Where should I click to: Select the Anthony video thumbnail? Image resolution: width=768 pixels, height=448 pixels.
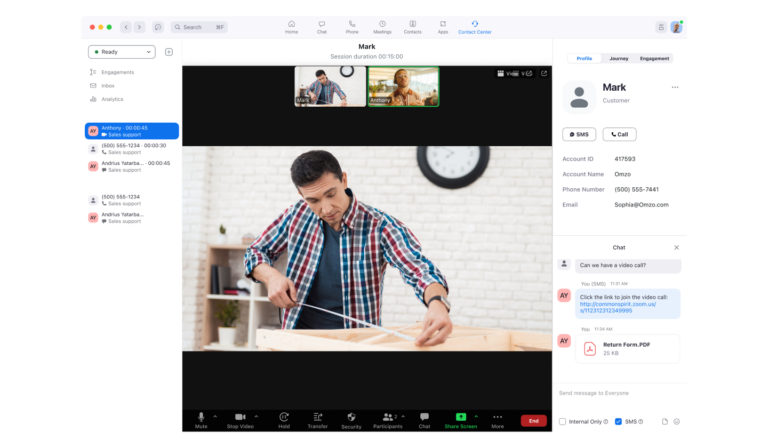[404, 86]
